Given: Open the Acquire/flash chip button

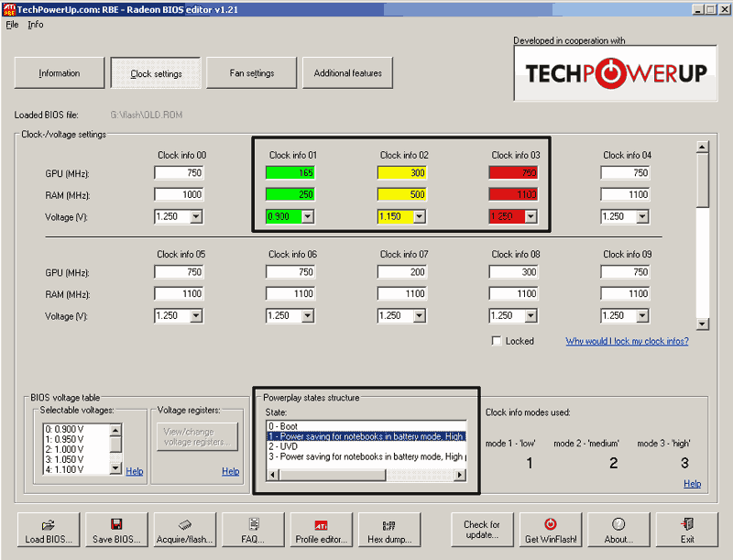Looking at the screenshot, I should pos(185,531).
